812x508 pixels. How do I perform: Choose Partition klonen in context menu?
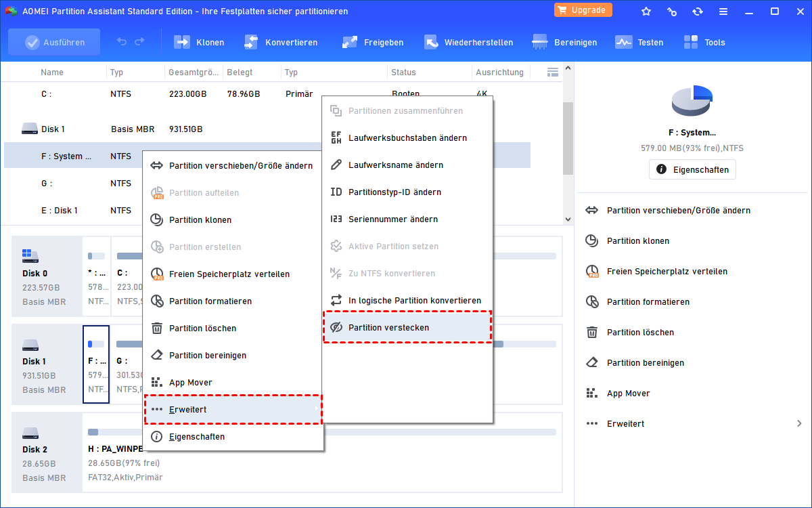[233, 219]
